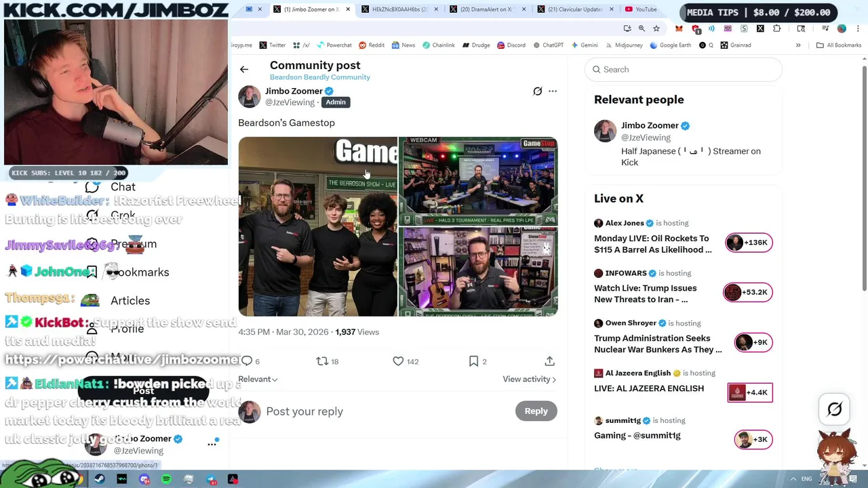Image resolution: width=868 pixels, height=488 pixels.
Task: Click the reply comment icon under the post
Action: click(x=247, y=361)
